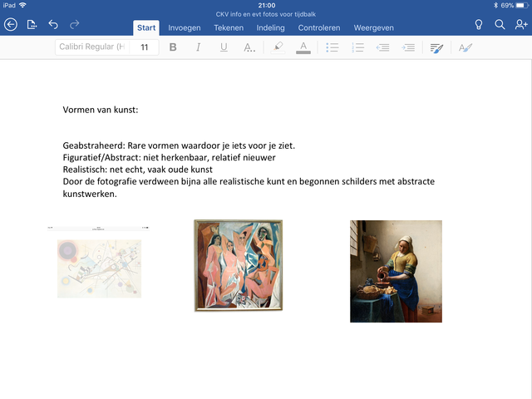
Task: Apply bulleted list
Action: 332,47
